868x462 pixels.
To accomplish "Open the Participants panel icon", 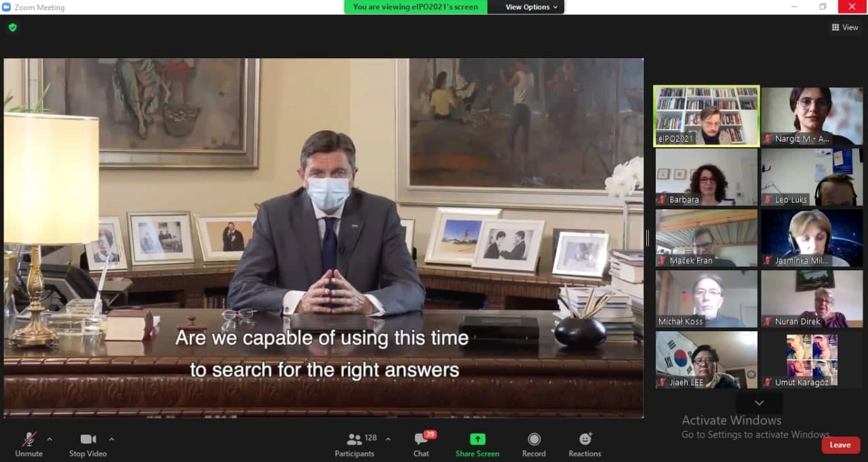I will coord(354,440).
